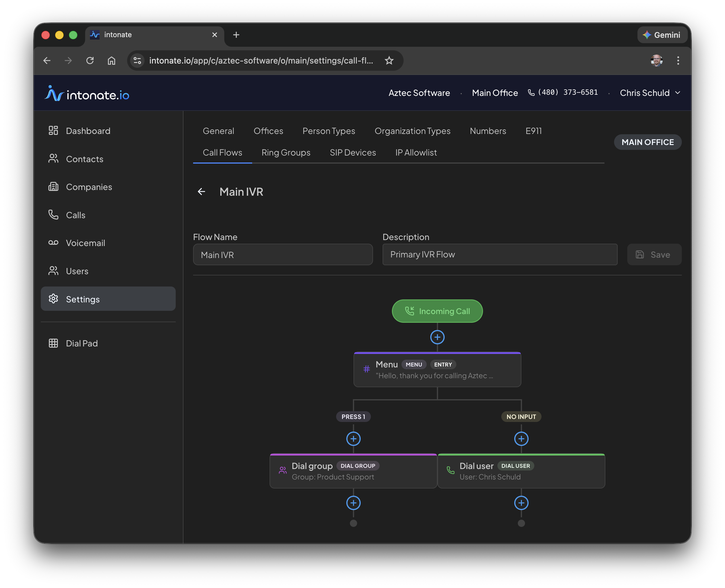Open the Users section
The image size is (725, 588).
[77, 271]
